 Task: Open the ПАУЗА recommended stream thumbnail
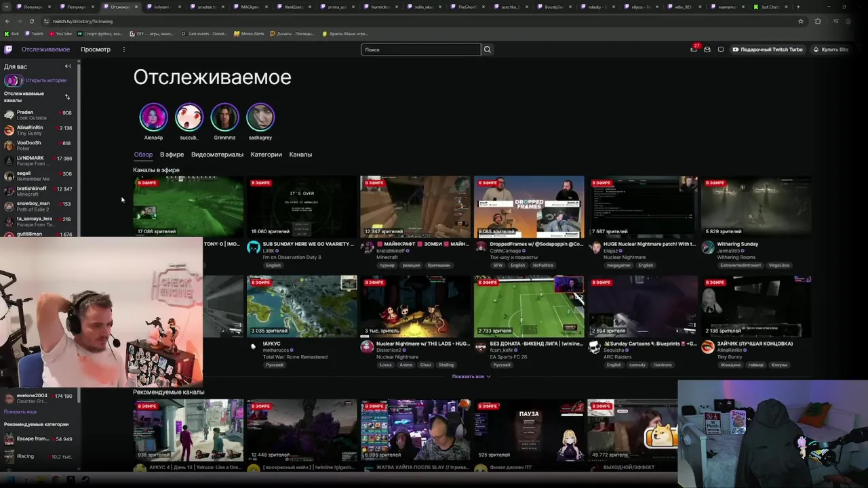(x=529, y=430)
